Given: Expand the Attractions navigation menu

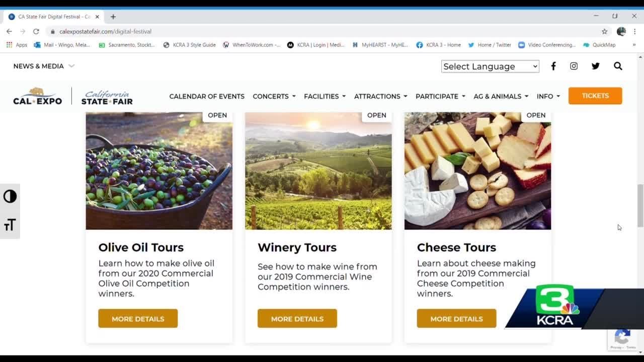Looking at the screenshot, I should click(380, 96).
